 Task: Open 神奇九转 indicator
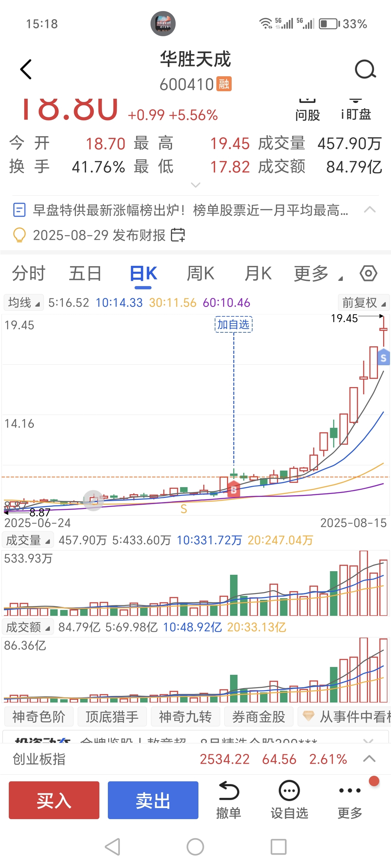click(185, 716)
